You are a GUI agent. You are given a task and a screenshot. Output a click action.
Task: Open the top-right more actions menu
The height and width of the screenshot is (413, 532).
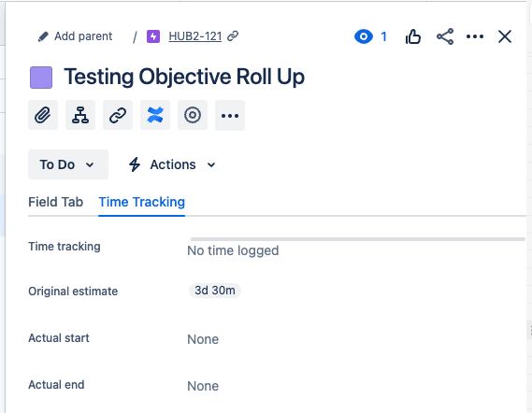click(x=475, y=36)
